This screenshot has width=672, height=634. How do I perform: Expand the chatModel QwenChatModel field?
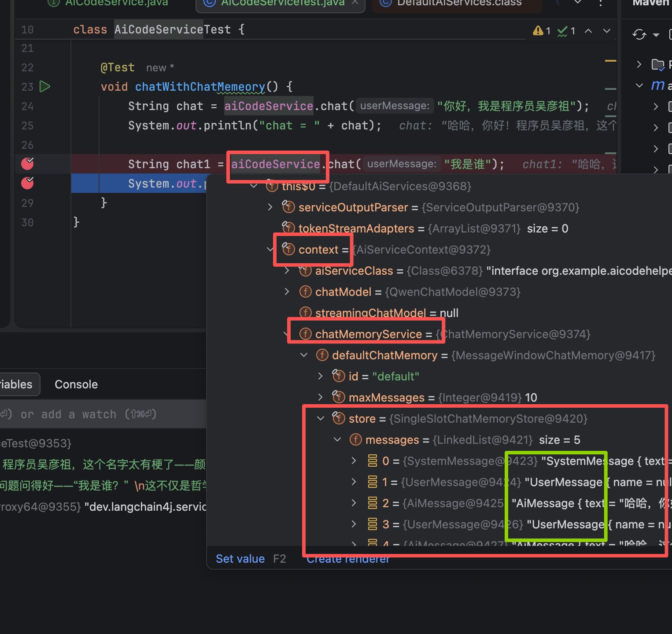[x=287, y=291]
